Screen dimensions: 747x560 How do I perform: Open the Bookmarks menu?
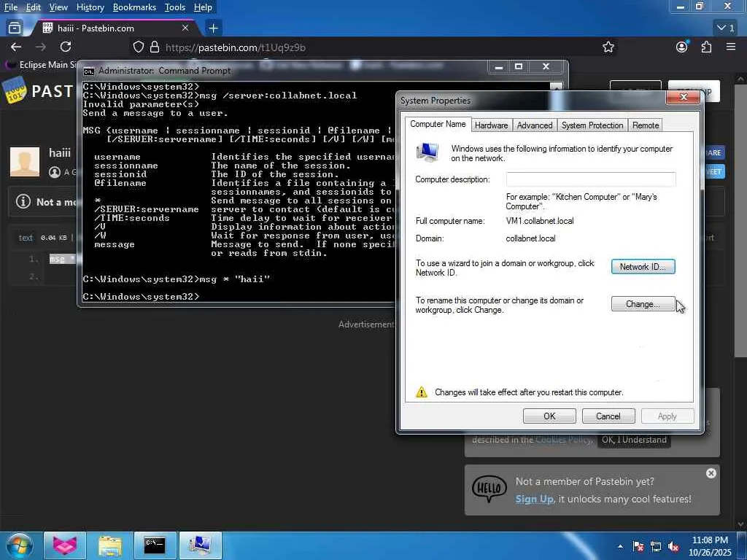coord(134,7)
